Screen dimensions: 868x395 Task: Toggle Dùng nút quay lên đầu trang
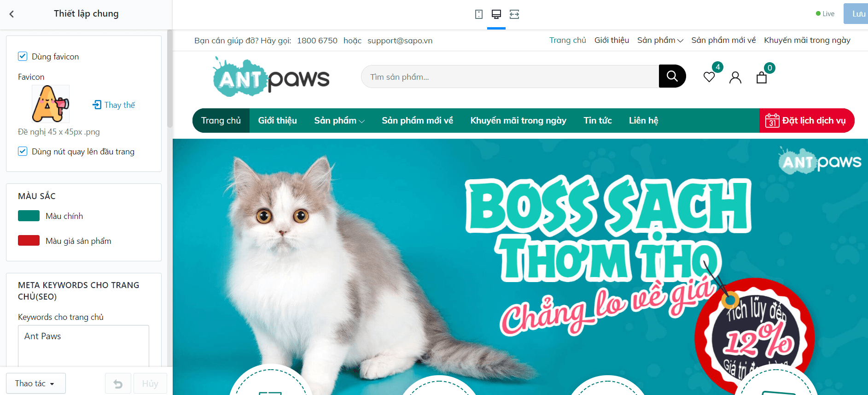coord(23,151)
